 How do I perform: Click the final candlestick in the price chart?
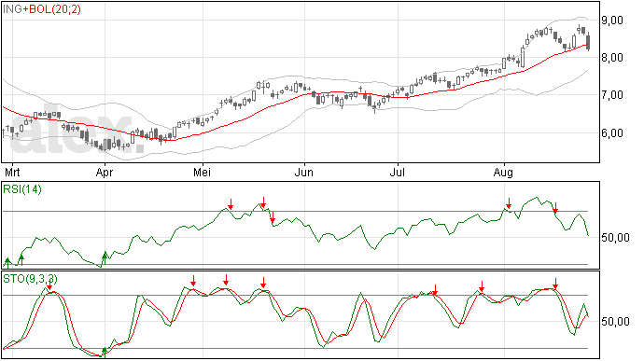589,41
